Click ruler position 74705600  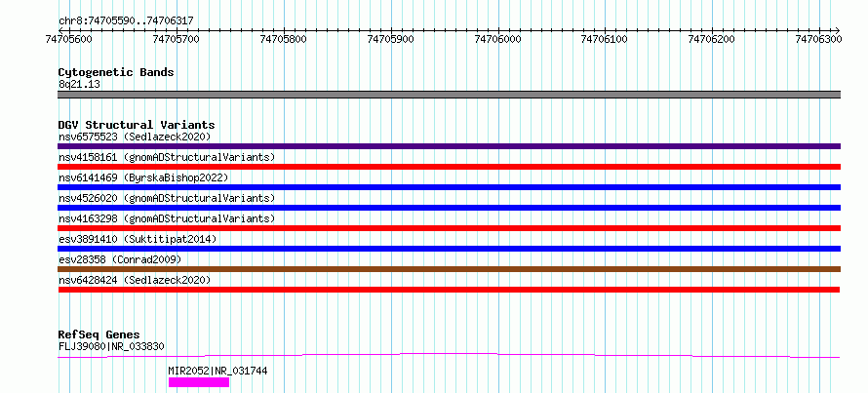click(69, 39)
